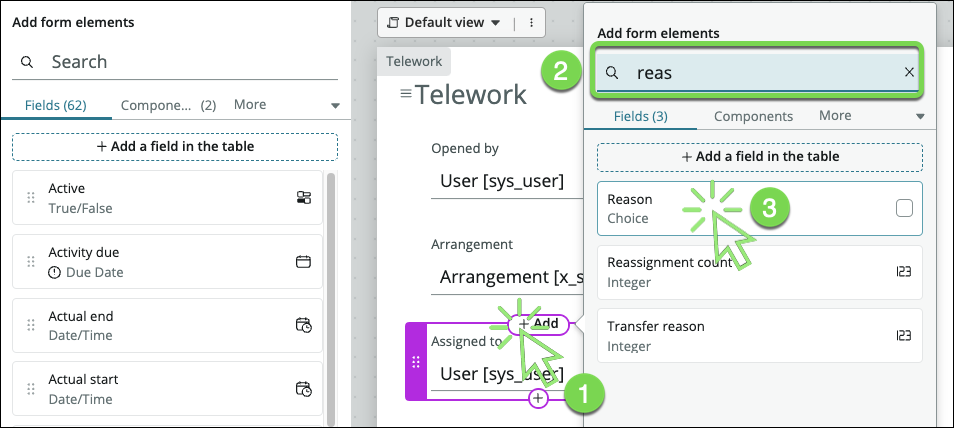Open the More tab in left panel

tap(250, 104)
